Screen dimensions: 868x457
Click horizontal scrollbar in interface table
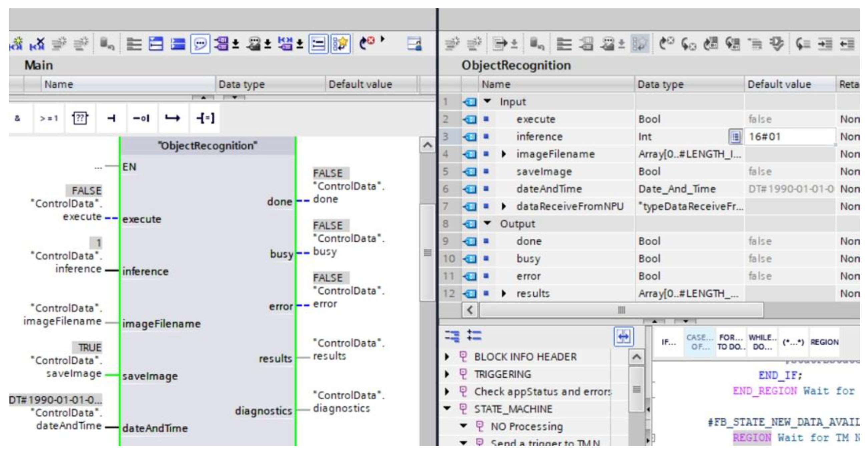tap(621, 309)
